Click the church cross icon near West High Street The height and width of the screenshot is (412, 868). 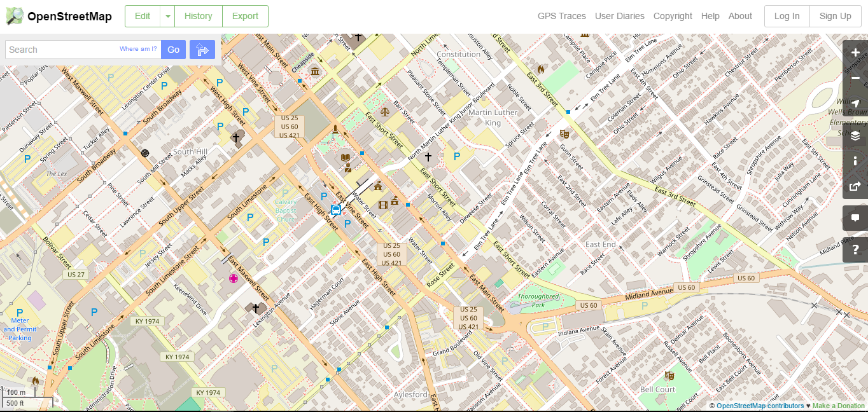236,137
